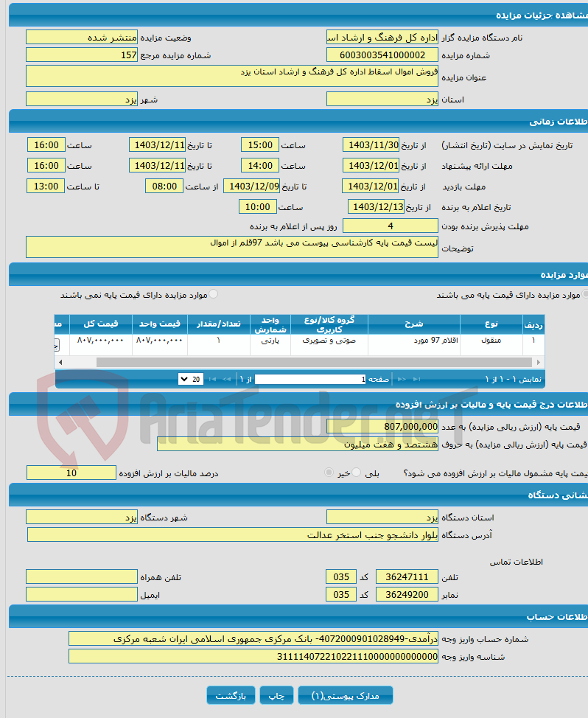Click the مدارک پیوستی(۱) attachments button
Viewport: 588px width, 718px height.
click(345, 695)
